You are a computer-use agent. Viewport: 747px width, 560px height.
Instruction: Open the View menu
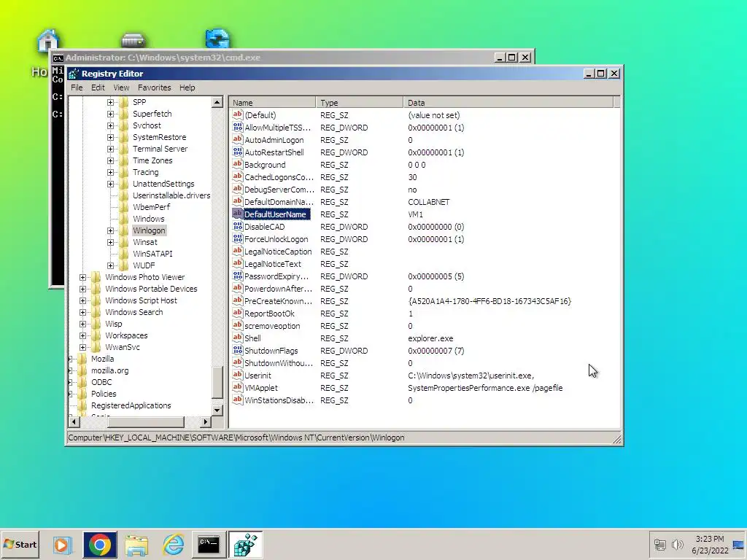(x=121, y=87)
